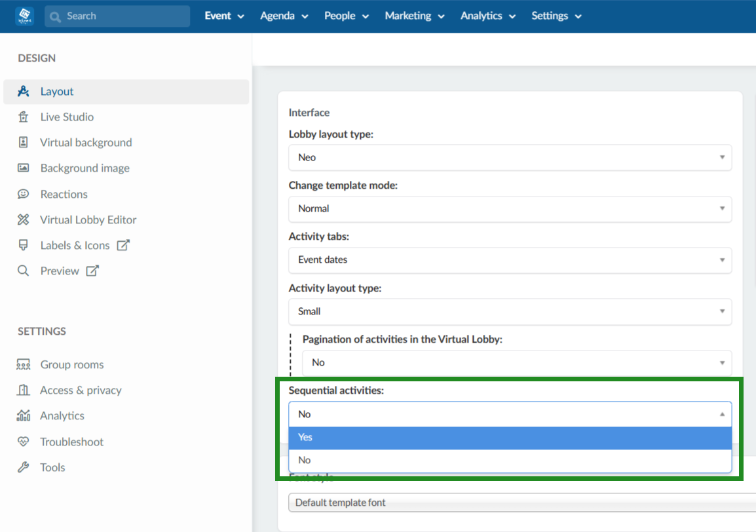This screenshot has height=532, width=756.
Task: Open the Change template mode dropdown
Action: 510,208
